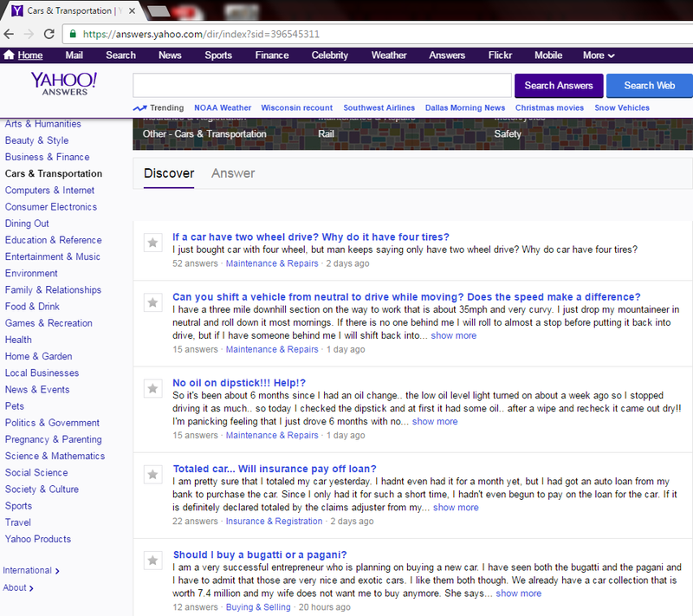The height and width of the screenshot is (616, 693).
Task: Click the browser back arrow
Action: pyautogui.click(x=9, y=34)
